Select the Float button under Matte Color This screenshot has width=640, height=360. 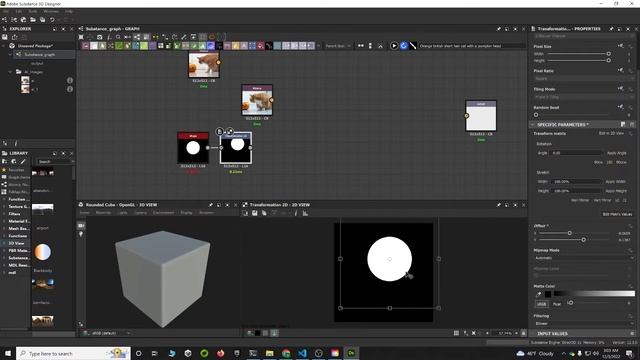point(557,304)
